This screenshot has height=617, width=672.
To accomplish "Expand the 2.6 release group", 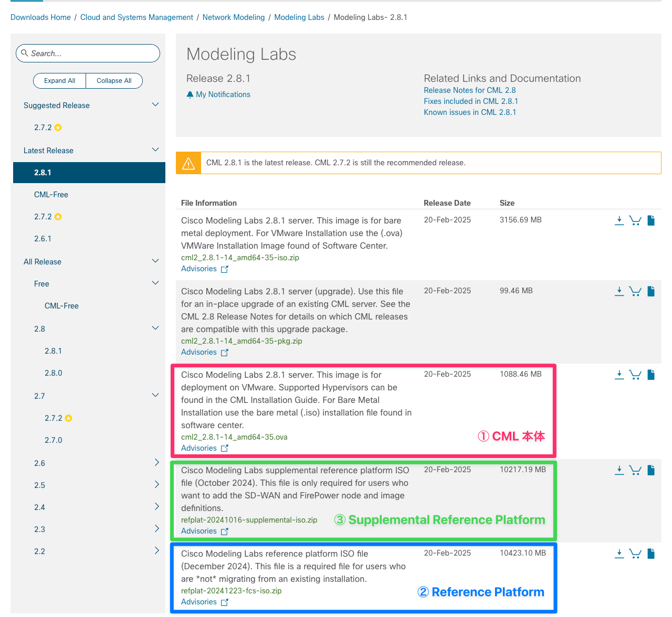I will pos(156,462).
